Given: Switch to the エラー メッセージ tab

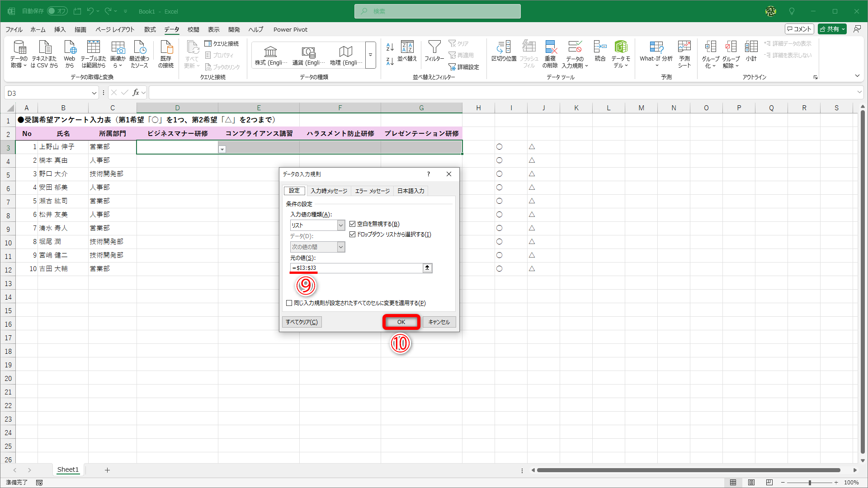Looking at the screenshot, I should 372,191.
